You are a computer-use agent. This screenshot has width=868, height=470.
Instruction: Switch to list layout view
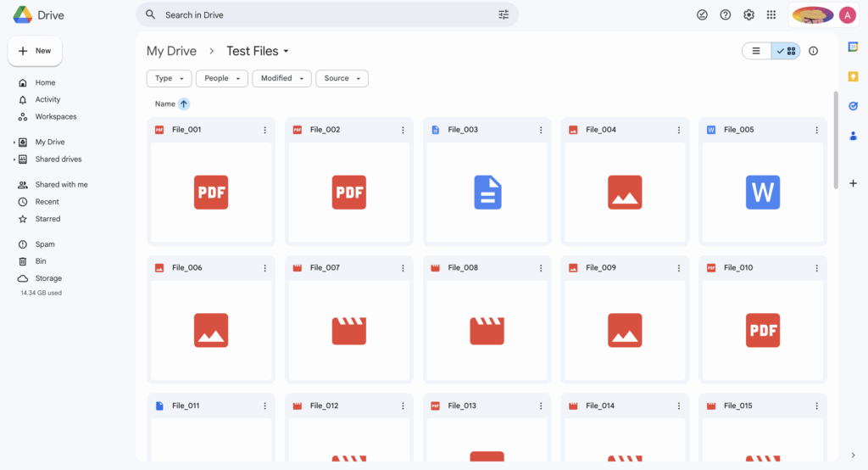(757, 51)
